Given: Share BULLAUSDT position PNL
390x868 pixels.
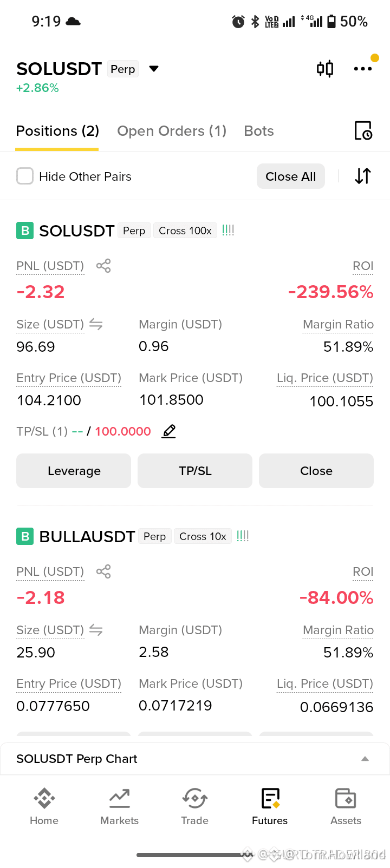Looking at the screenshot, I should point(103,571).
